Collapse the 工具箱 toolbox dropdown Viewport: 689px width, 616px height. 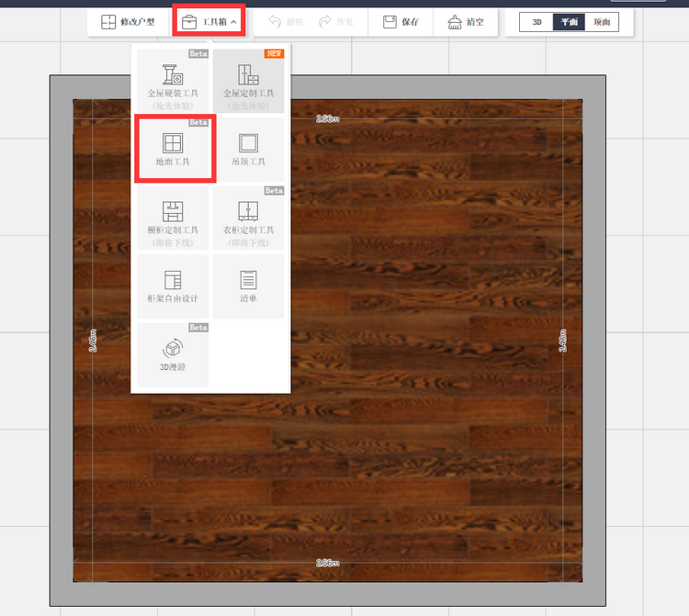(x=209, y=21)
